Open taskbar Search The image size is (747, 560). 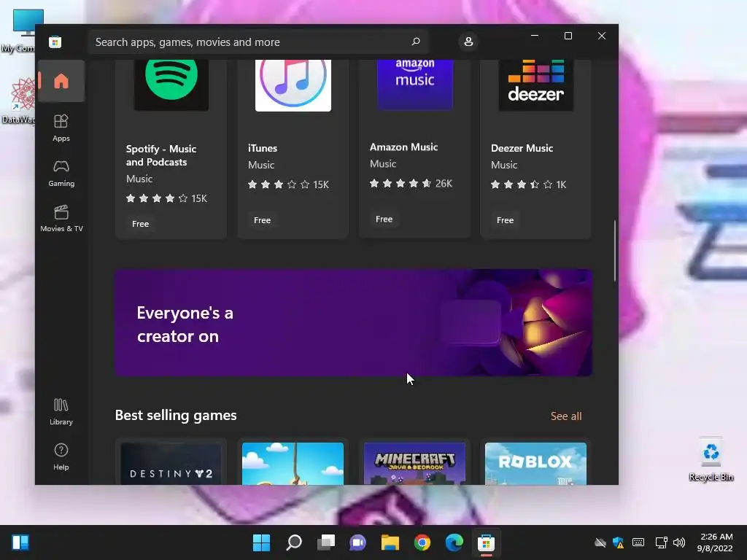pyautogui.click(x=293, y=542)
